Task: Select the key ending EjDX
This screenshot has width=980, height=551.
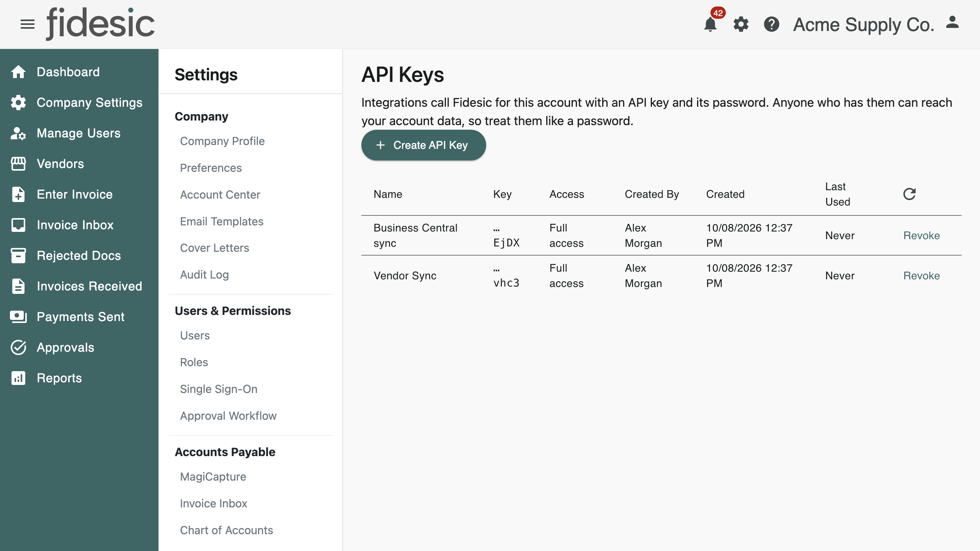Action: (506, 235)
